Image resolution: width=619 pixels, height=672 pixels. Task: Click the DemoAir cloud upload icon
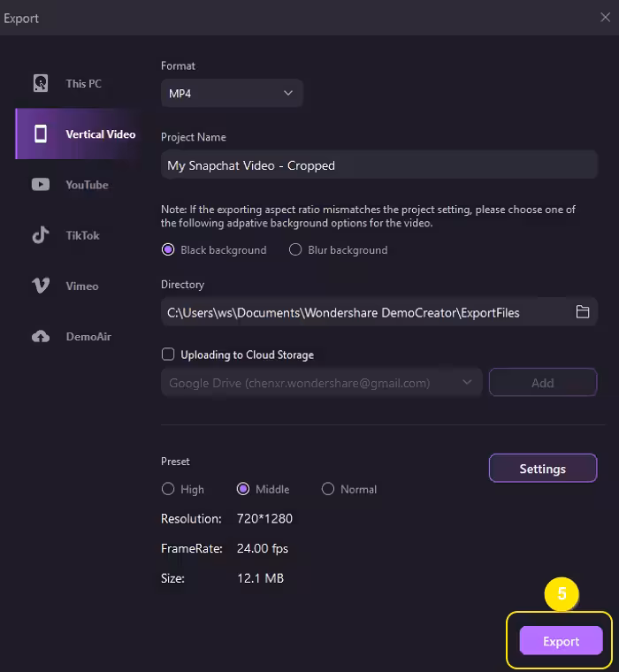tap(41, 337)
